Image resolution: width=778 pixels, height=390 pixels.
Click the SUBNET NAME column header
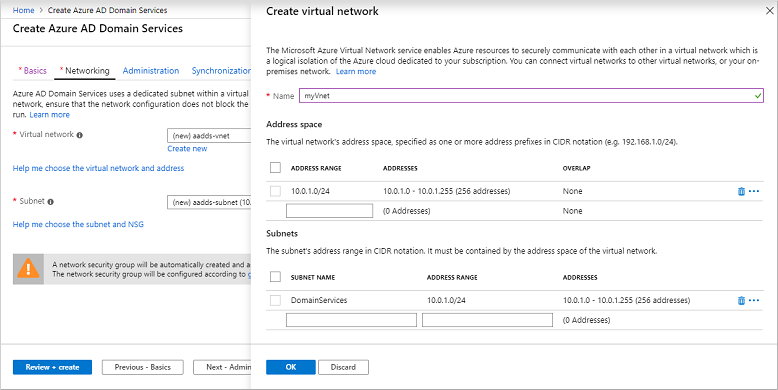tap(313, 277)
